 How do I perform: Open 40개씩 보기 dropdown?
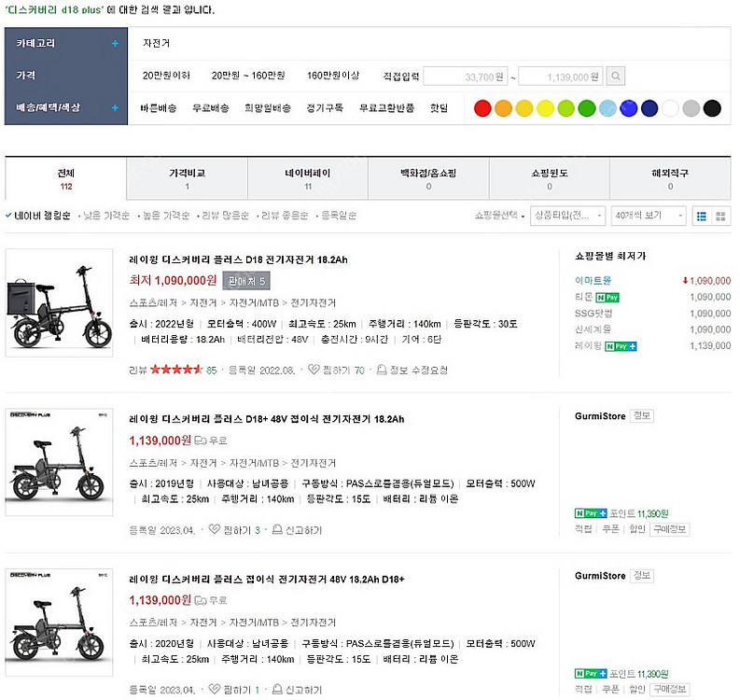(x=649, y=216)
